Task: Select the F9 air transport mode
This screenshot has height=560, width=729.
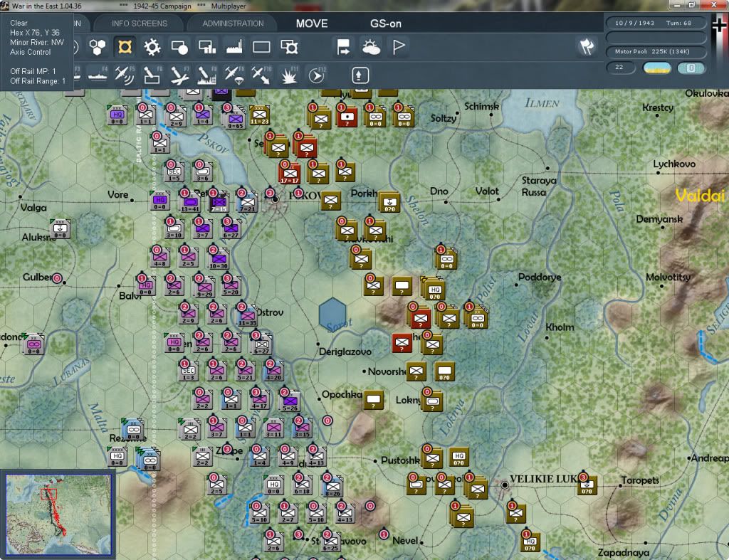Action: coord(234,75)
